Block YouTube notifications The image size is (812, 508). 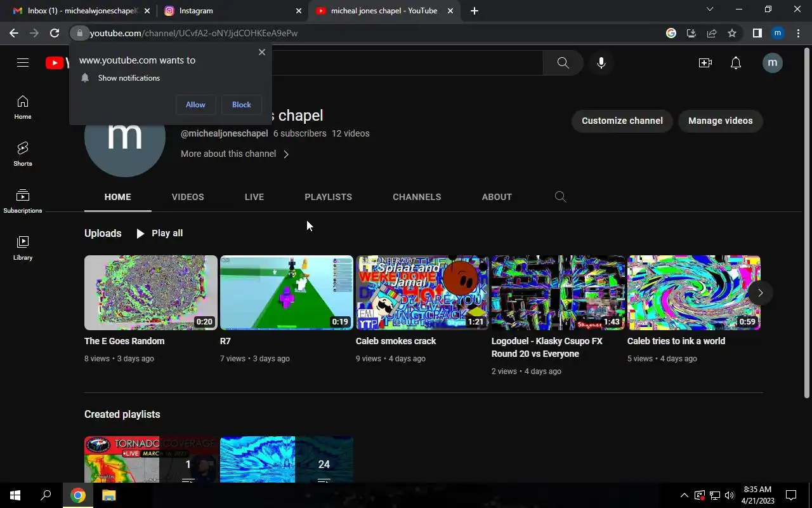click(x=242, y=105)
